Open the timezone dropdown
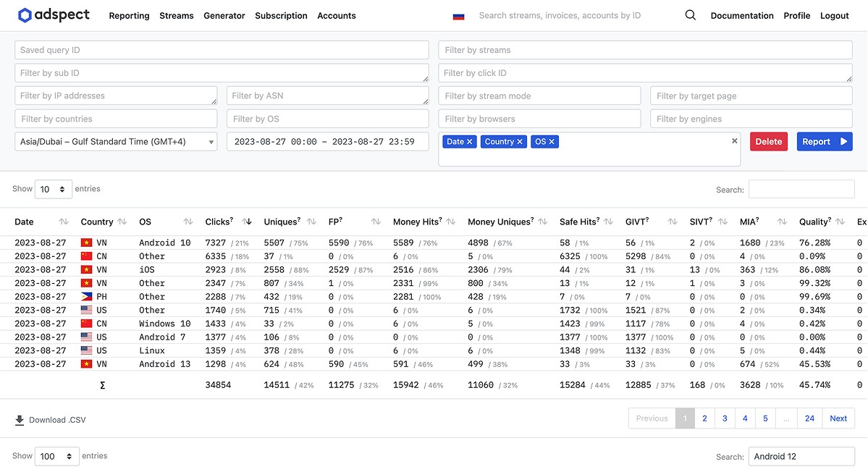This screenshot has height=472, width=868. (x=116, y=142)
